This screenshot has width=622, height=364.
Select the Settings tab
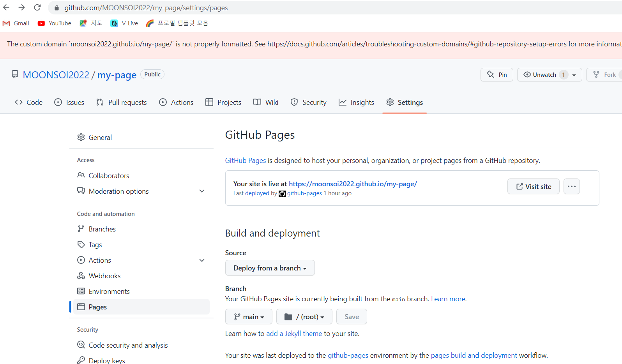(x=405, y=102)
